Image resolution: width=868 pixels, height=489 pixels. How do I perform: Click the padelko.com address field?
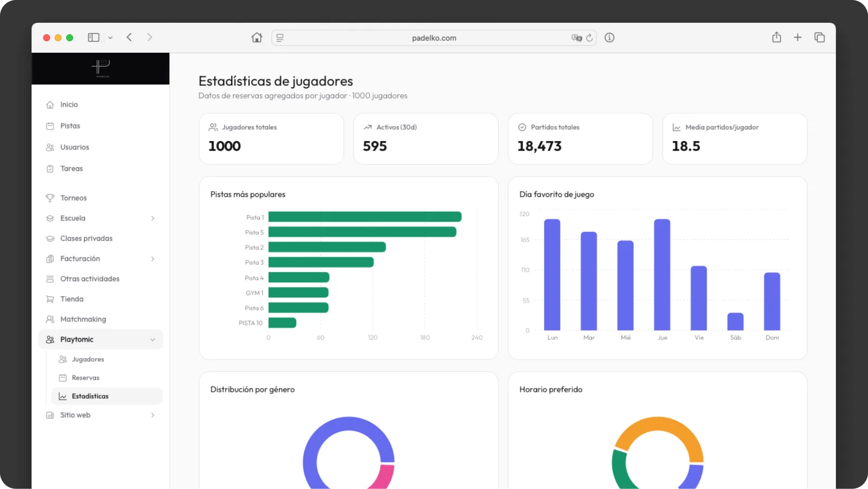[434, 37]
